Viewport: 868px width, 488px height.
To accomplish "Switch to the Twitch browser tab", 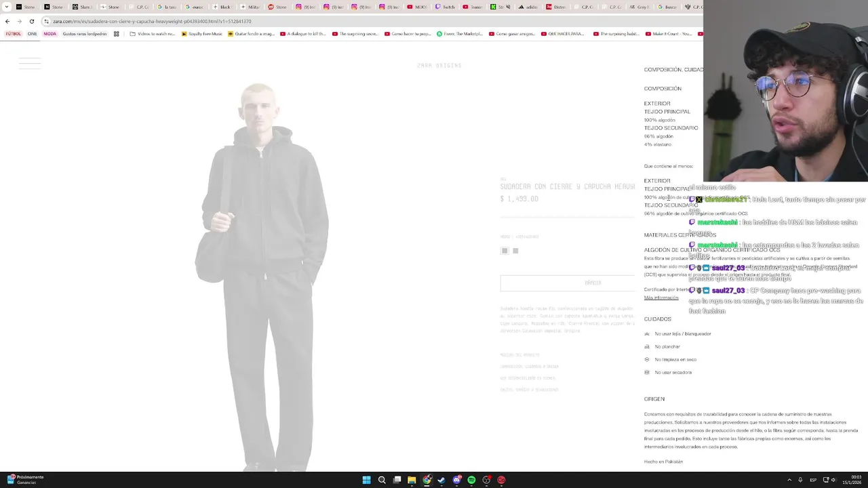I will pos(446,7).
